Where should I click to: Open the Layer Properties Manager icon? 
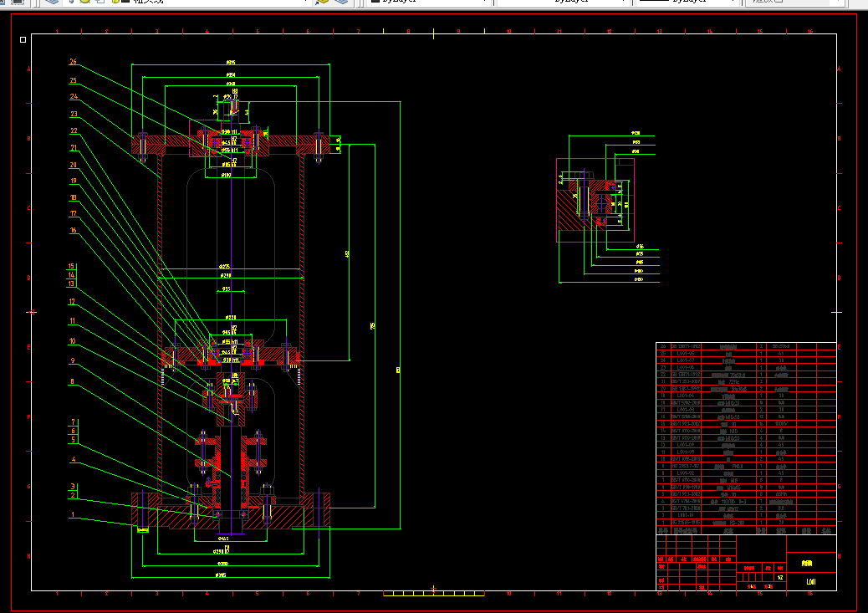52,2
